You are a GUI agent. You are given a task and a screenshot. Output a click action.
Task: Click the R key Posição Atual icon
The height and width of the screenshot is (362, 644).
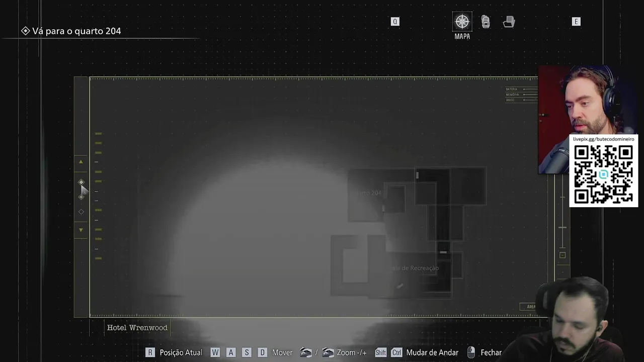coord(150,352)
